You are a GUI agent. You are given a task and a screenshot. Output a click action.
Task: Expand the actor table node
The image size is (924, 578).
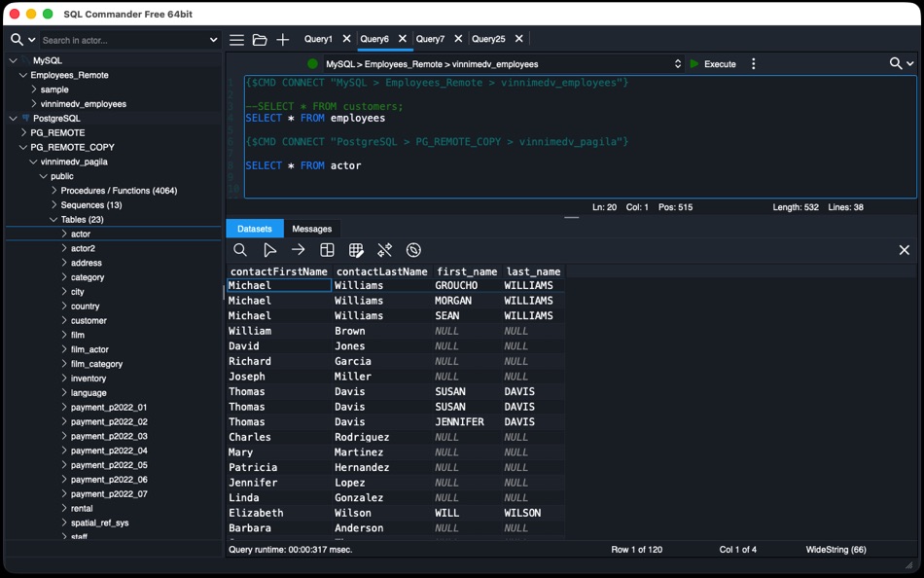64,234
